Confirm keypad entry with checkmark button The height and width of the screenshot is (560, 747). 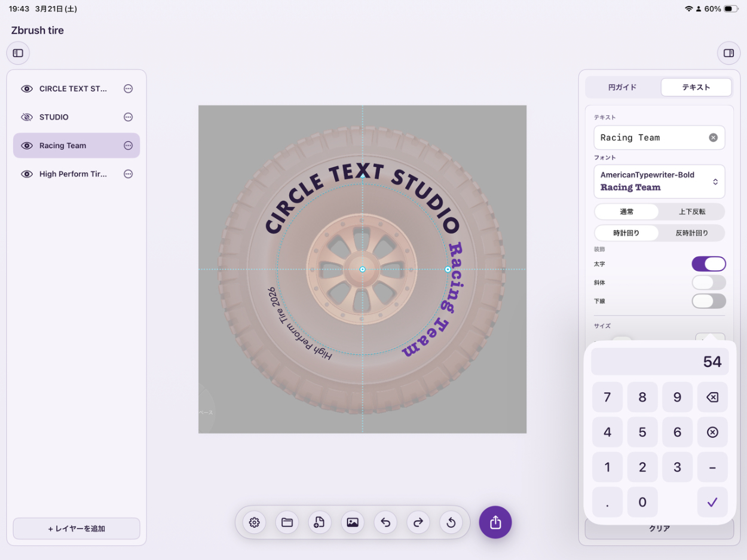click(x=712, y=502)
